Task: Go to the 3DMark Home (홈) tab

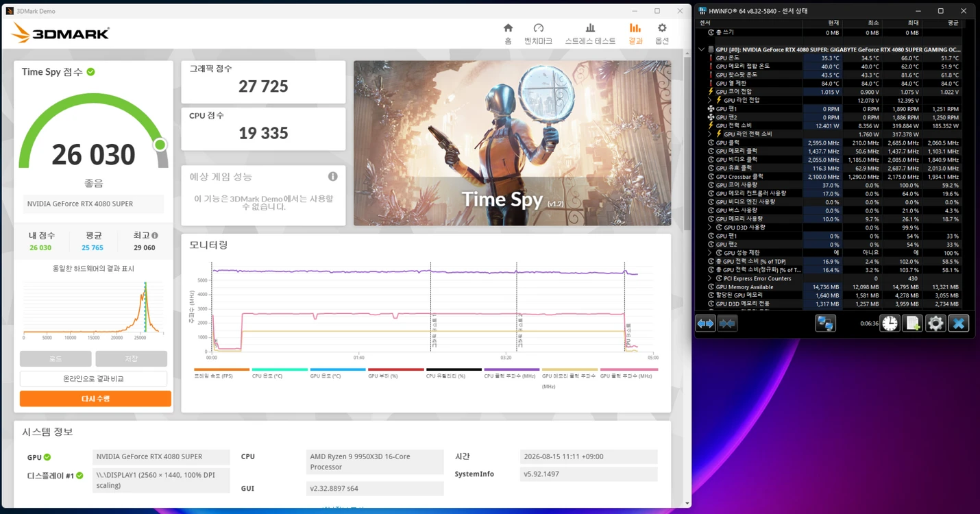Action: pyautogui.click(x=508, y=34)
